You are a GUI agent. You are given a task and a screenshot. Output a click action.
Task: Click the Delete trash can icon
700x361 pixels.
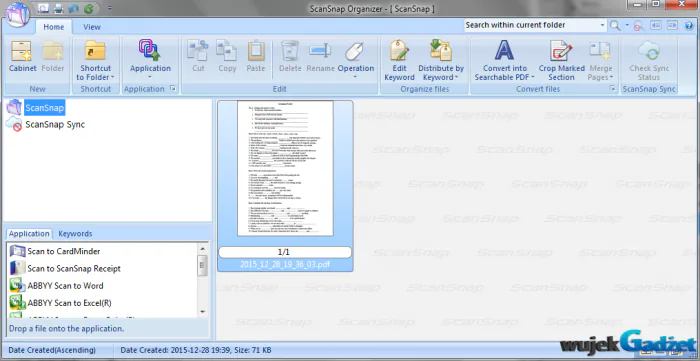[290, 51]
